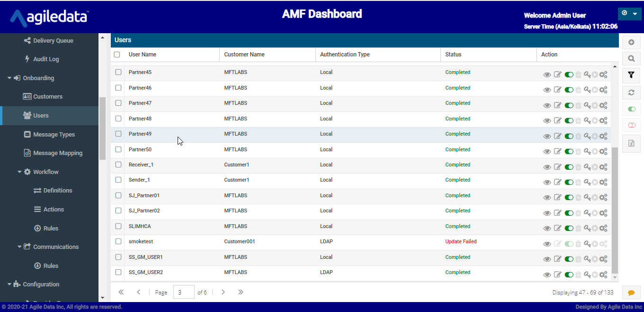
Task: Refresh the users list
Action: [631, 92]
